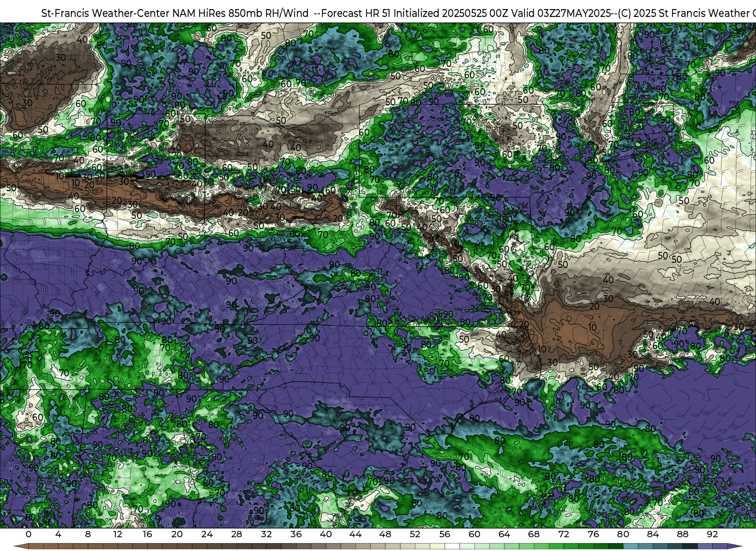Click the colorbar label '28'
The height and width of the screenshot is (551, 756).
237,534
